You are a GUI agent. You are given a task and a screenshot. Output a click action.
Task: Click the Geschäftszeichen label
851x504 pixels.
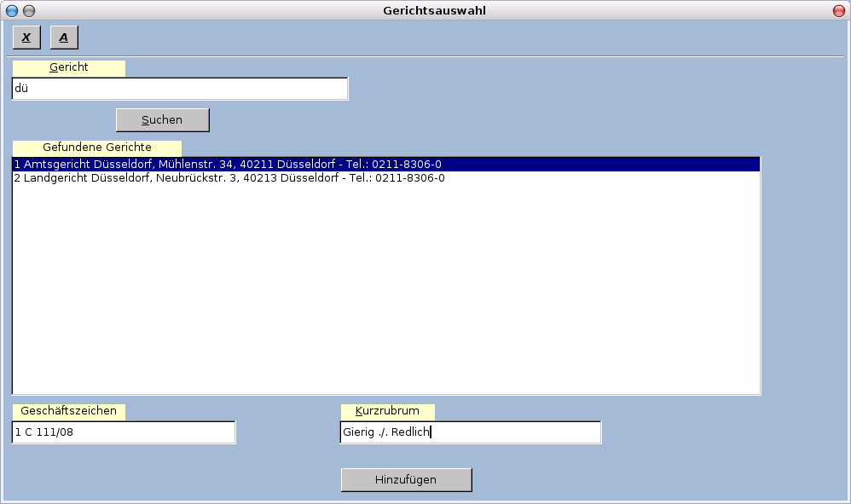(69, 411)
